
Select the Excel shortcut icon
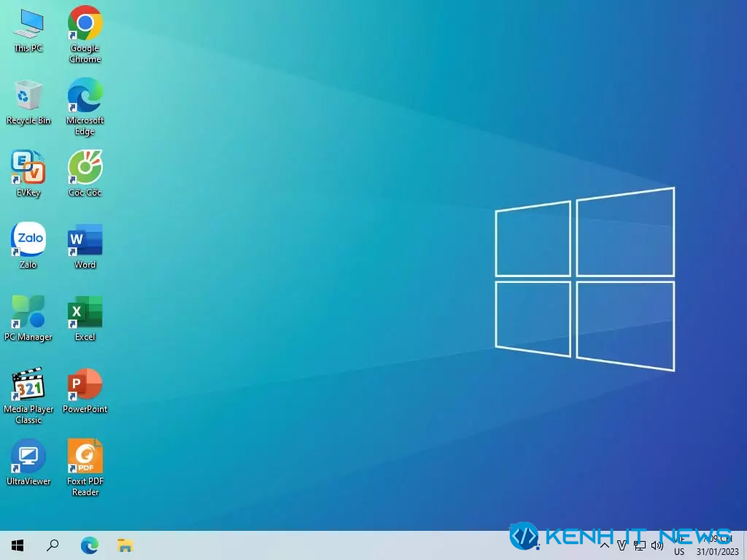coord(85,318)
